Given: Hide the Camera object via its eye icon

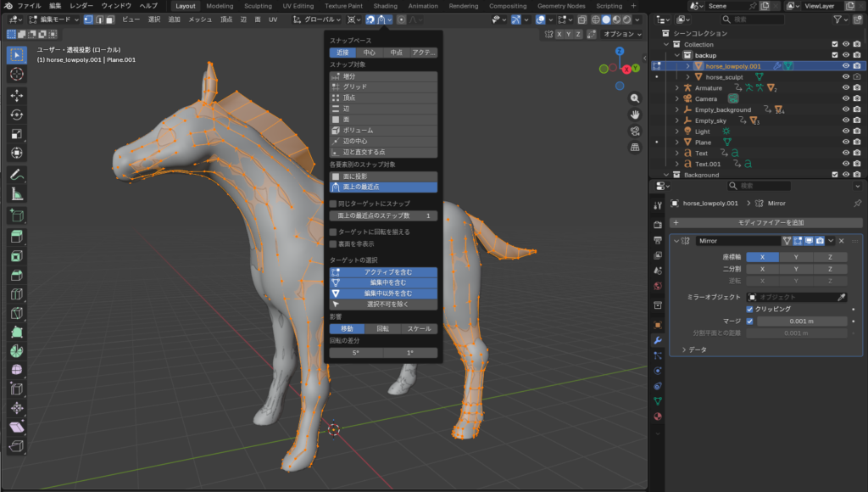Looking at the screenshot, I should click(845, 98).
